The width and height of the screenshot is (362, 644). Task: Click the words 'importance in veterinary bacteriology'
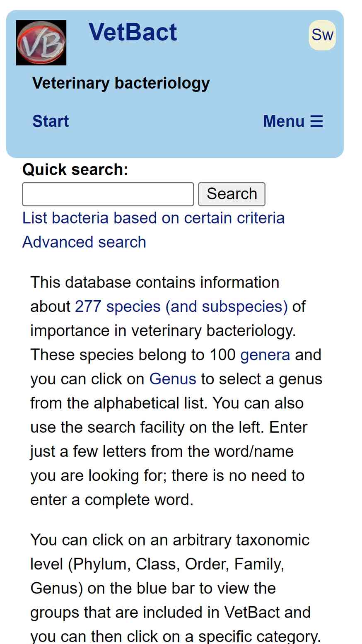(162, 331)
